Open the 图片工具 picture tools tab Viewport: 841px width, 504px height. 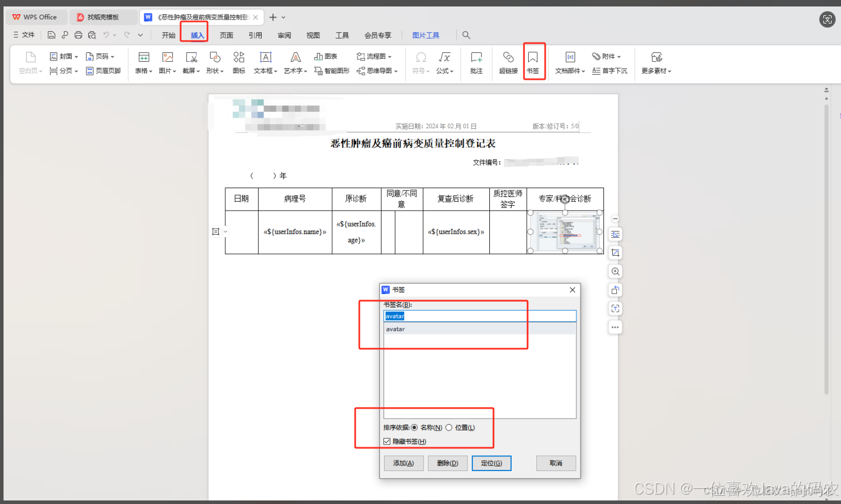coord(426,35)
